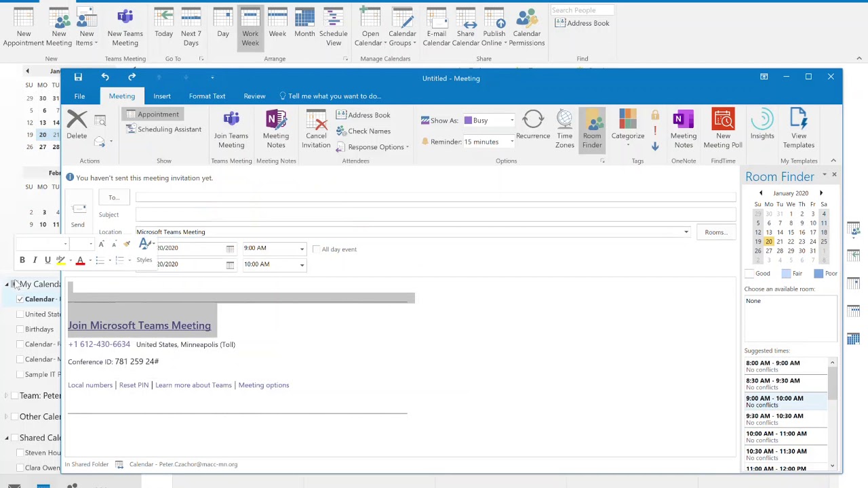
Task: Open start date calendar picker icon
Action: coord(230,249)
